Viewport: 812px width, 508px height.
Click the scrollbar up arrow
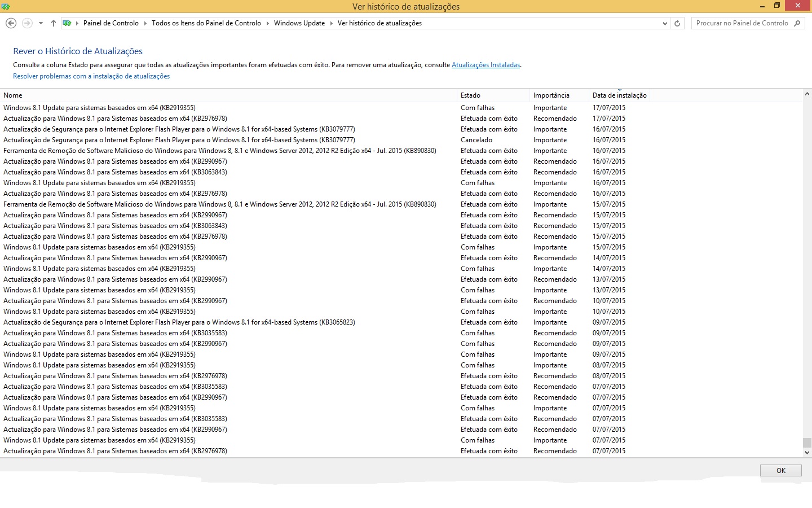click(x=807, y=94)
